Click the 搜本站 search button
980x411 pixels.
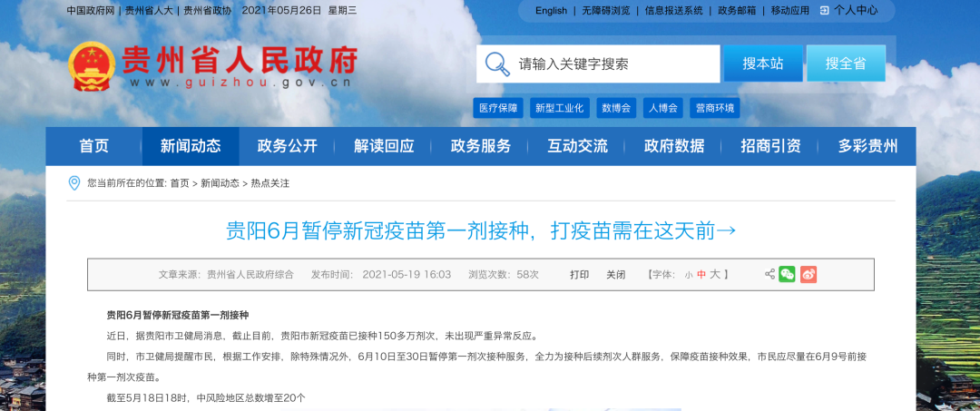763,64
